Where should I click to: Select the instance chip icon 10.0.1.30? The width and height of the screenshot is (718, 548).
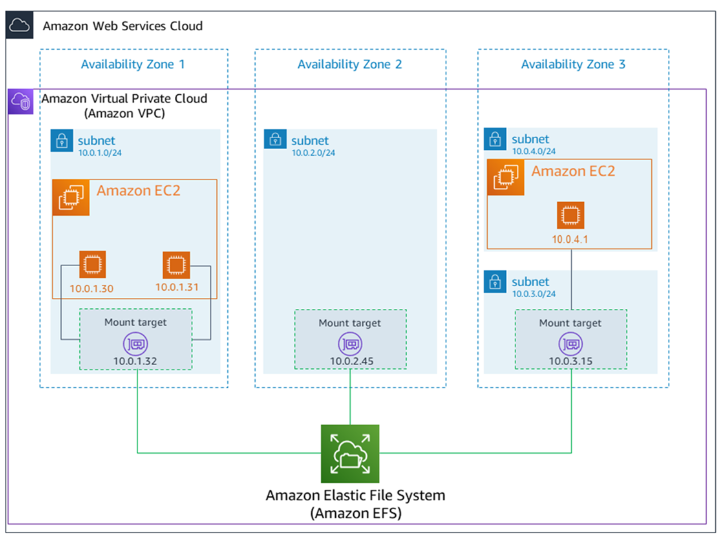(93, 265)
